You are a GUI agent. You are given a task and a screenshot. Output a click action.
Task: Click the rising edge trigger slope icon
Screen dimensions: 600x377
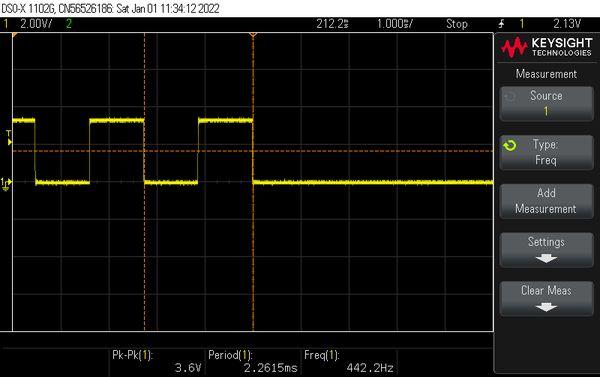[501, 24]
